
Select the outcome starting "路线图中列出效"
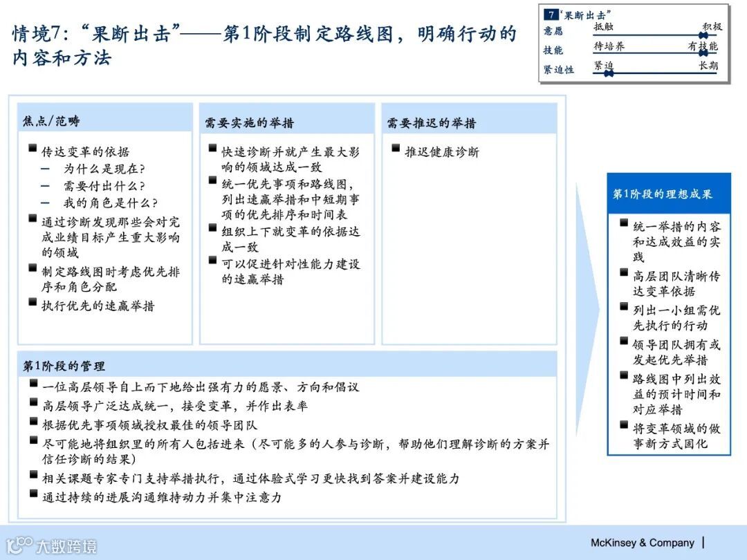pyautogui.click(x=676, y=394)
